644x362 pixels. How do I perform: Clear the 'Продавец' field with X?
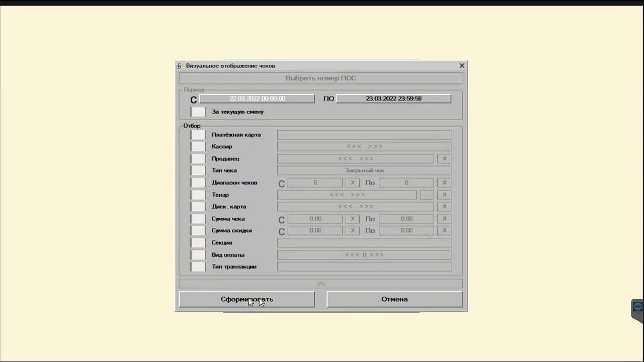444,158
